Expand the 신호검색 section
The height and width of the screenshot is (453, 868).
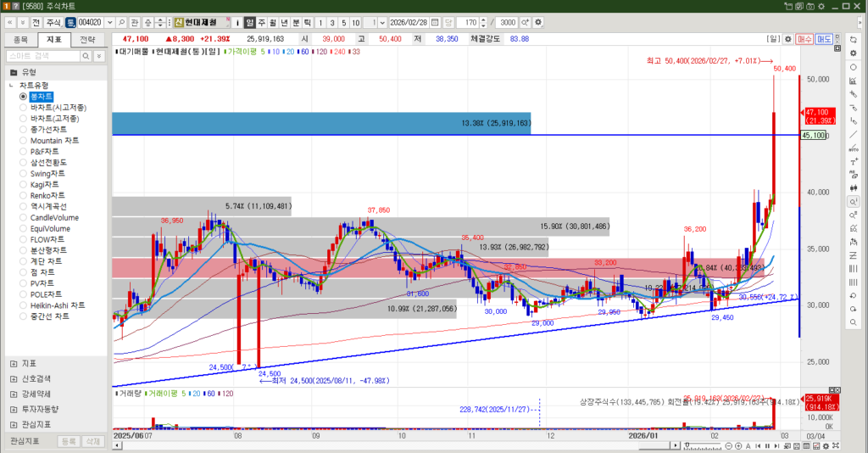[x=14, y=378]
